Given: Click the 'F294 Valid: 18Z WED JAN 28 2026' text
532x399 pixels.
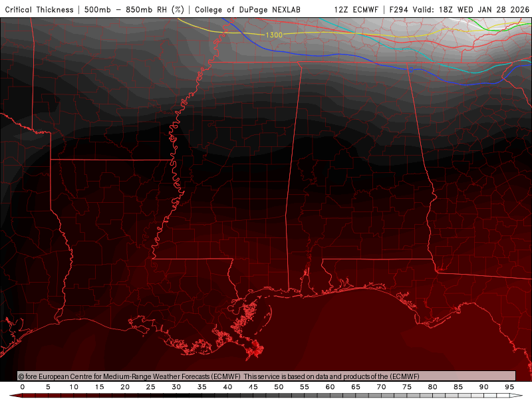Looking at the screenshot, I should (460, 10).
